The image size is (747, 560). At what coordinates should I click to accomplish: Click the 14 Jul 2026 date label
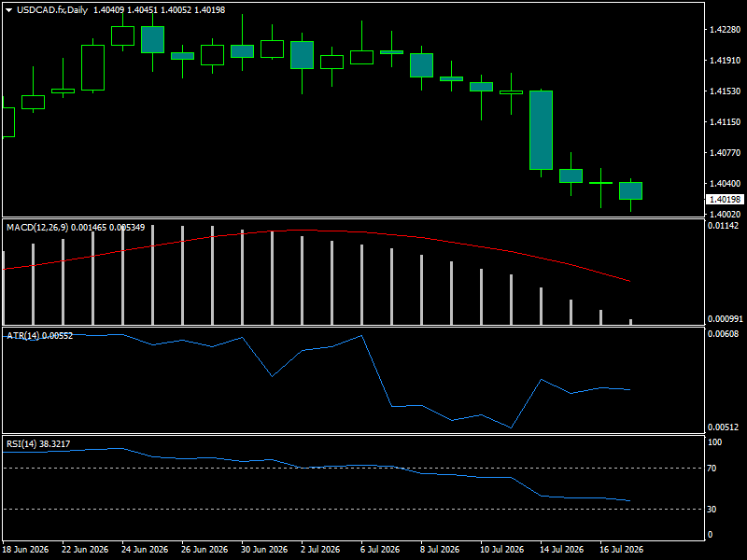point(561,550)
